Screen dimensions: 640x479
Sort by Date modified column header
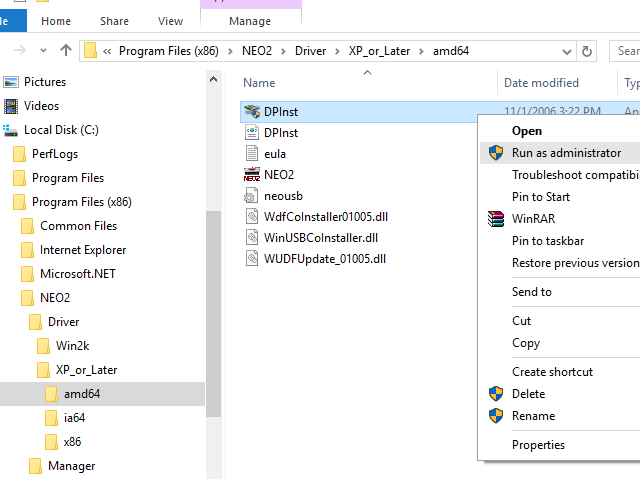[x=541, y=83]
